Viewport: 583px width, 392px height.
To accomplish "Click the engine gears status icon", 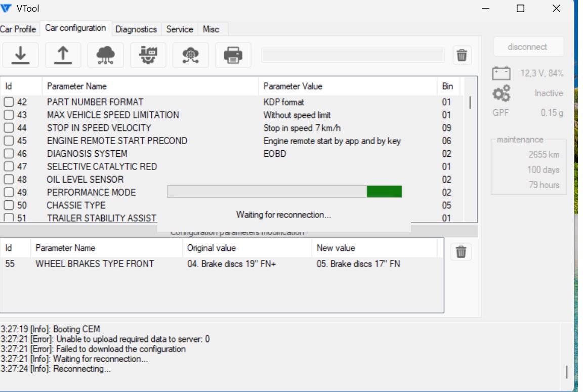I will (501, 93).
